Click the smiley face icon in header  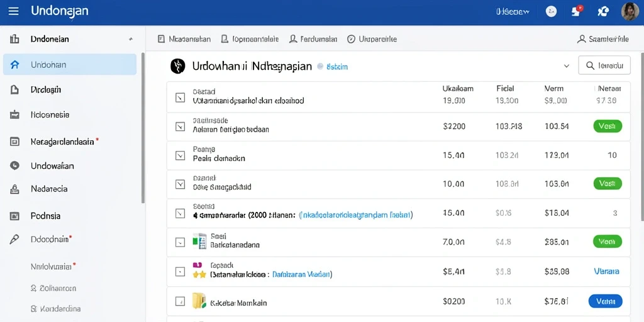click(551, 11)
